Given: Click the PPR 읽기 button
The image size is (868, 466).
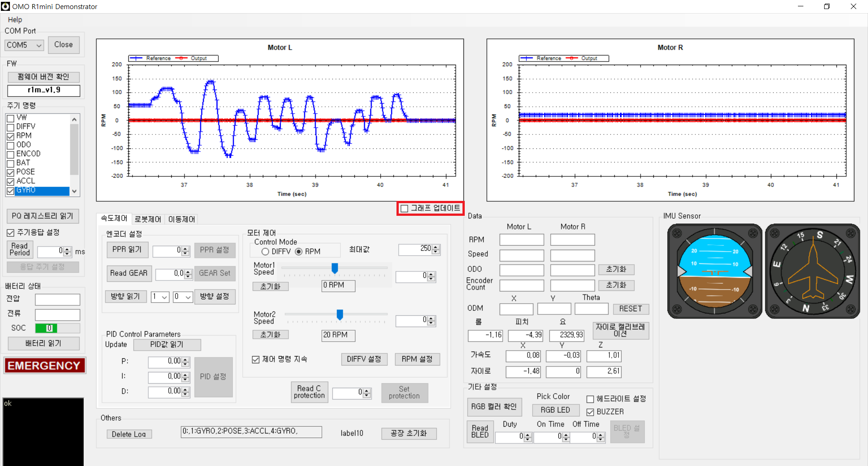Looking at the screenshot, I should click(x=127, y=250).
